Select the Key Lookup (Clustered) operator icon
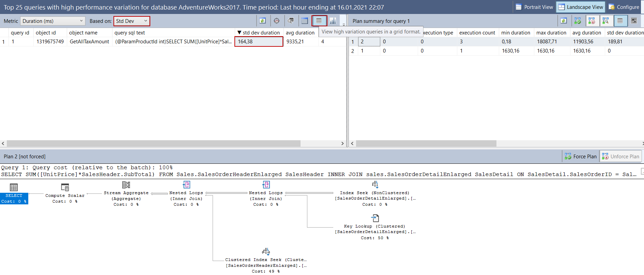 [375, 218]
